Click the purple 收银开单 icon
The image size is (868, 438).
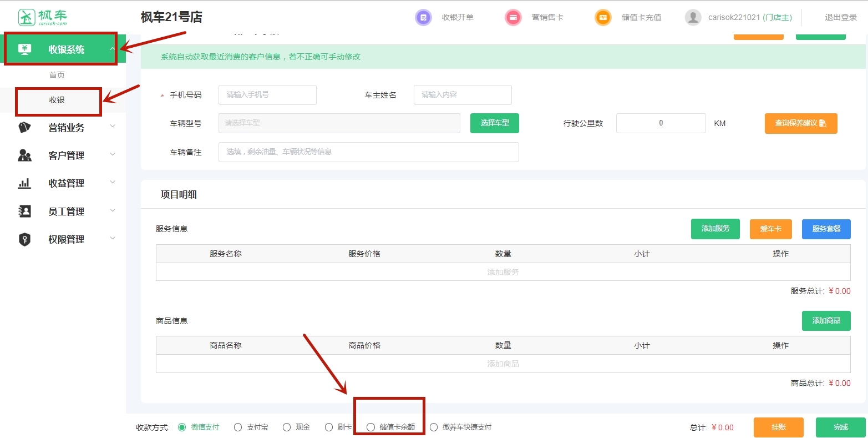(x=423, y=18)
